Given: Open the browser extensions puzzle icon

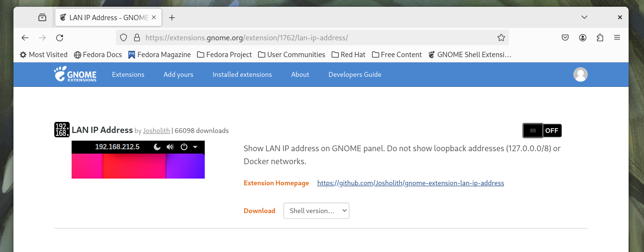Looking at the screenshot, I should (600, 37).
